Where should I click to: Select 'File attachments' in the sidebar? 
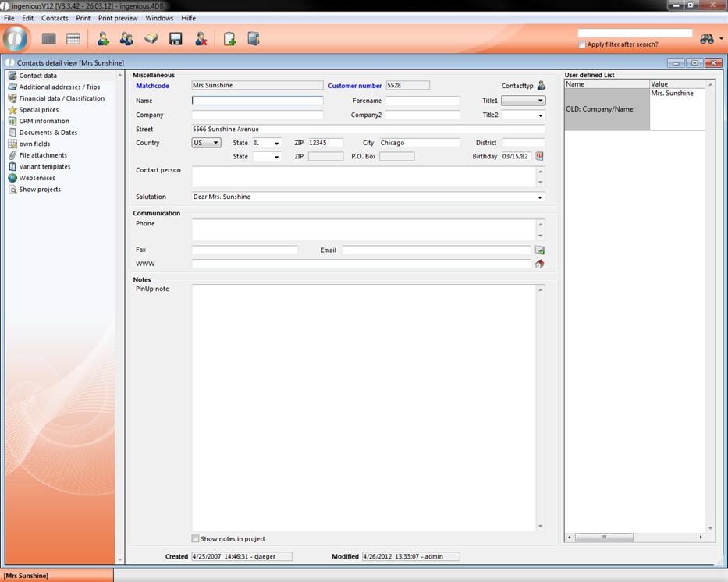click(43, 155)
